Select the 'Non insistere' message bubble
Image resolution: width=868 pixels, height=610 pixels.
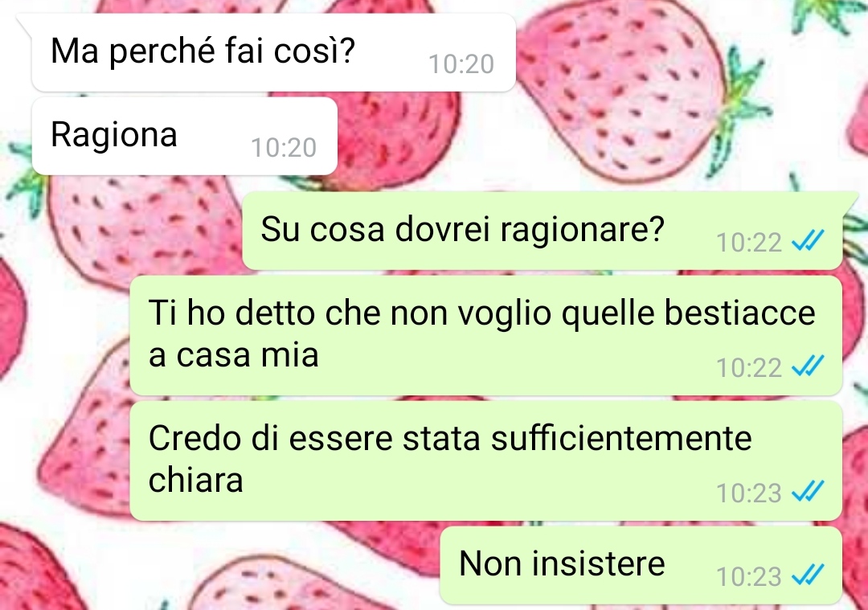pos(641,565)
